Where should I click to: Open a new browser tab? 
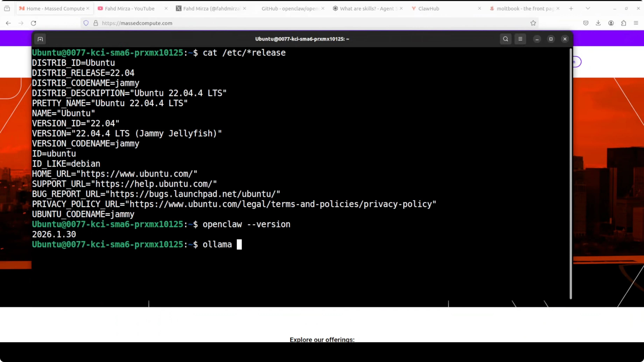click(571, 8)
